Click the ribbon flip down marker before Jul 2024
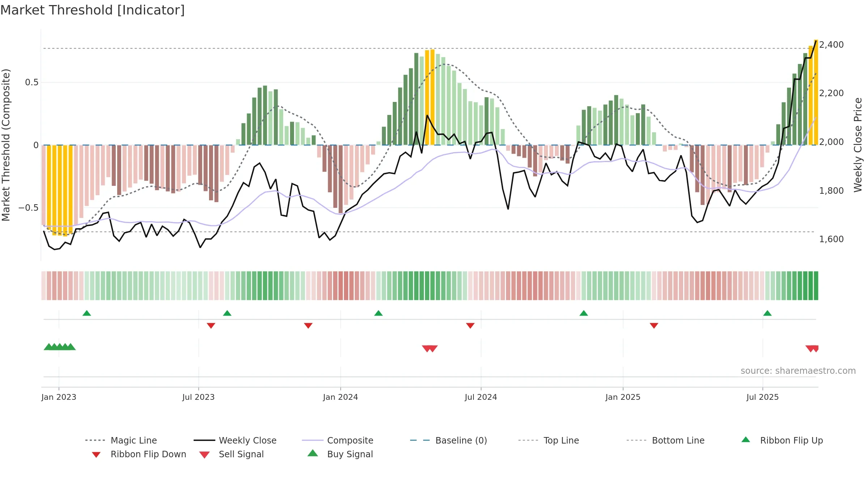Screen dimensions: 868x488 [x=470, y=326]
